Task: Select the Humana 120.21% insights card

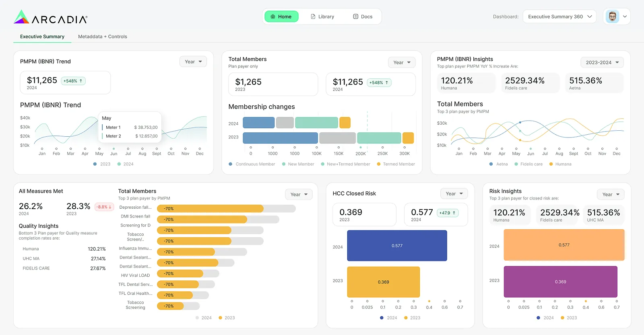Action: (x=466, y=83)
